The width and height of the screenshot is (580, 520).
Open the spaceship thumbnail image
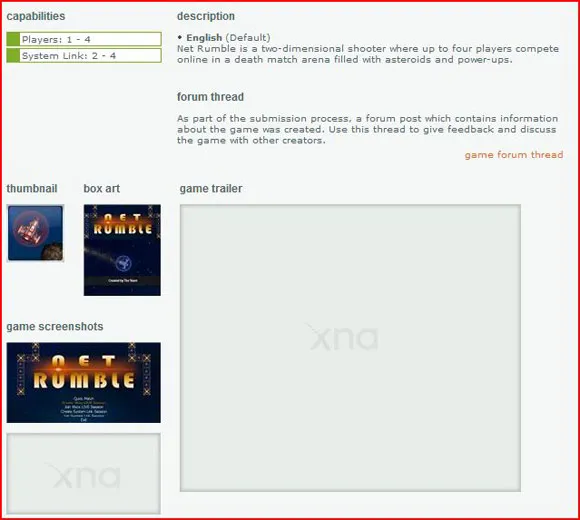(36, 233)
